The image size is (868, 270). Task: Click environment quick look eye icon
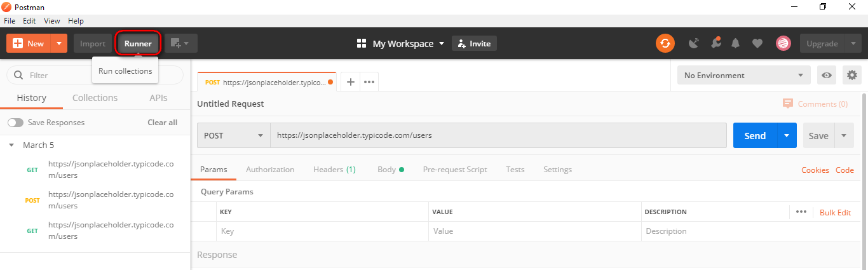pyautogui.click(x=827, y=75)
